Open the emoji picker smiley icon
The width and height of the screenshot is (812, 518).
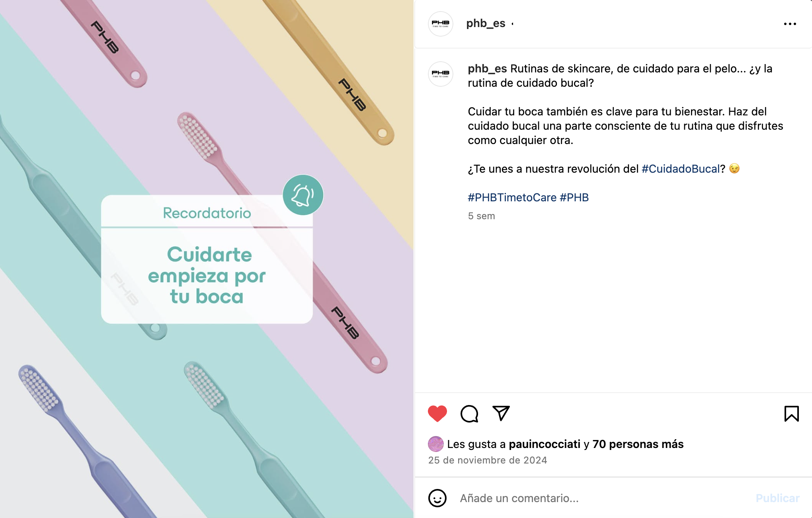click(437, 498)
